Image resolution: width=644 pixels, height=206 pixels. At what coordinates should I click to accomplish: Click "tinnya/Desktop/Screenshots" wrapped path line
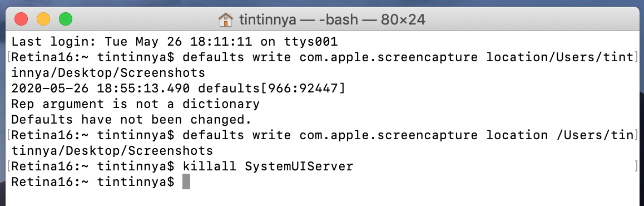(112, 151)
